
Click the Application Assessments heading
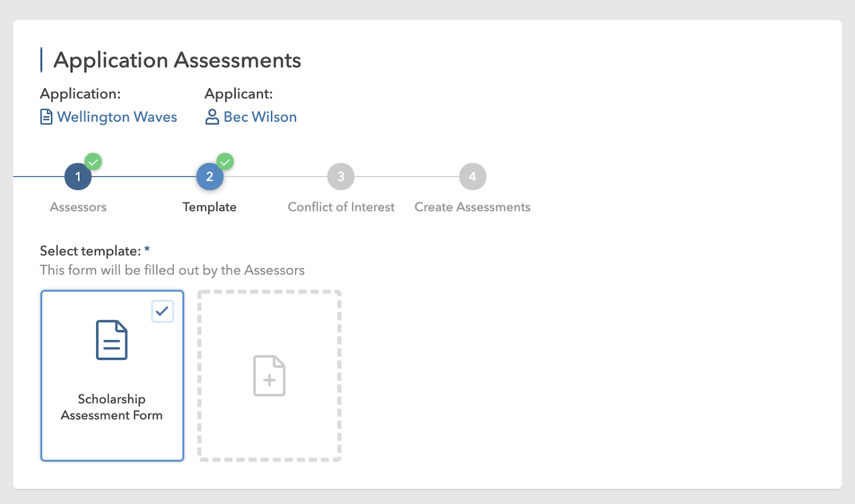(177, 60)
